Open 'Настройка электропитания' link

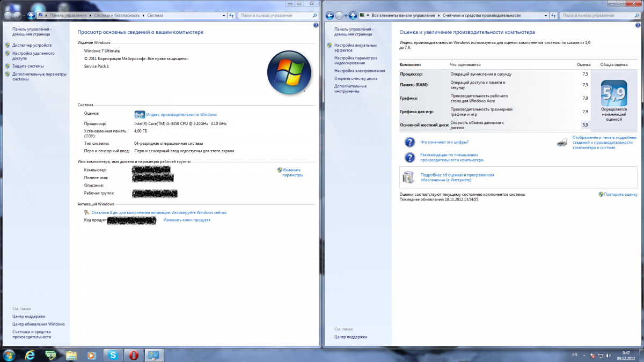tap(360, 70)
